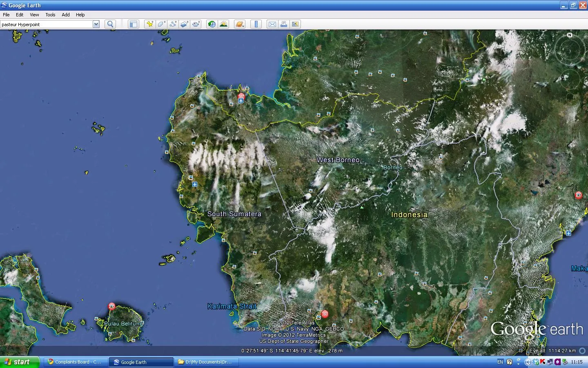Screen dimensions: 588x368
Task: Click the search magnifier button
Action: (110, 24)
